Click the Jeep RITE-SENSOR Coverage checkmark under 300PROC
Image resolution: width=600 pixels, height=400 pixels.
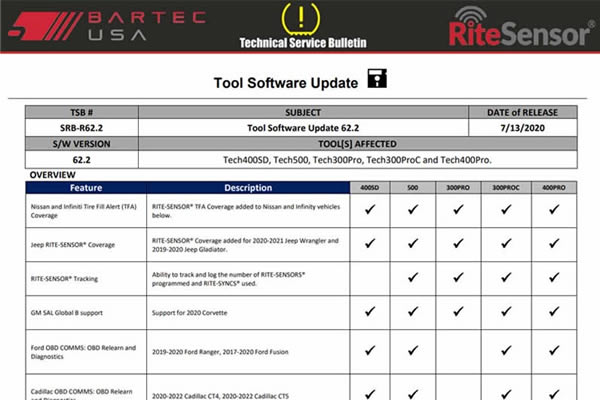coord(506,243)
